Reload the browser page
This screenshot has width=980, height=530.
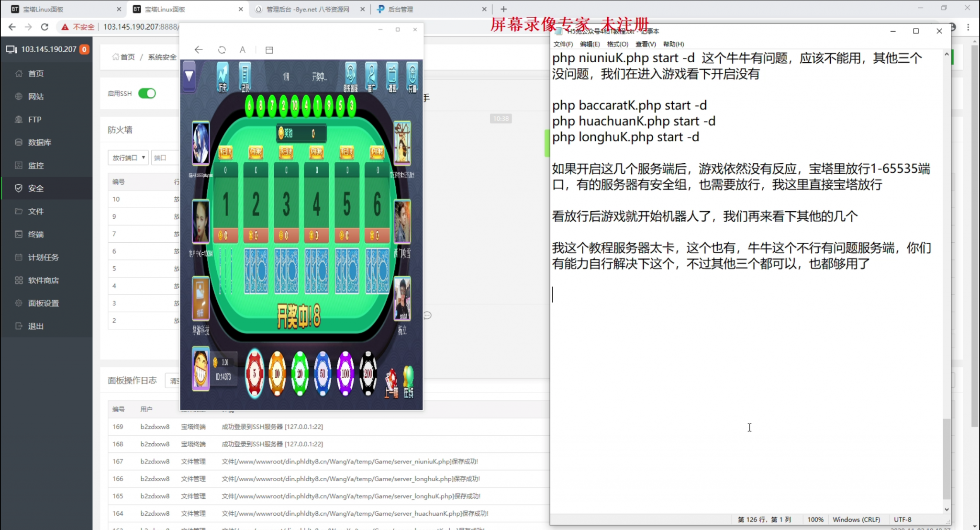click(x=45, y=27)
